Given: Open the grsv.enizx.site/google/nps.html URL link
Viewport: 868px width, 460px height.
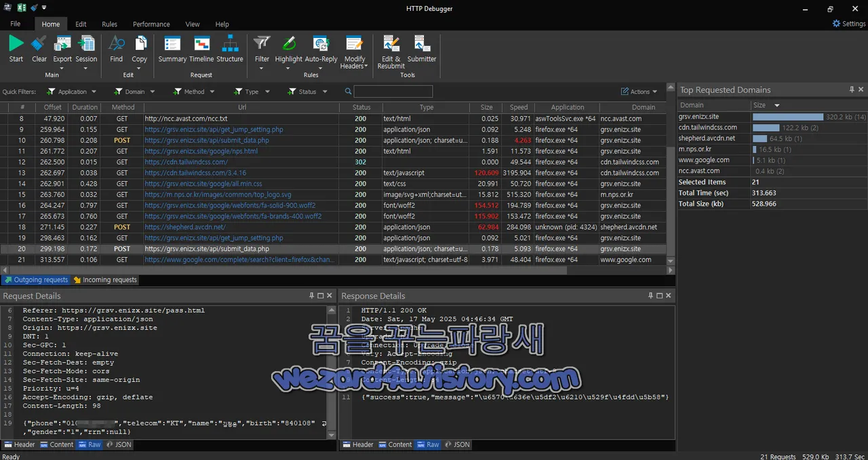Looking at the screenshot, I should pyautogui.click(x=201, y=151).
